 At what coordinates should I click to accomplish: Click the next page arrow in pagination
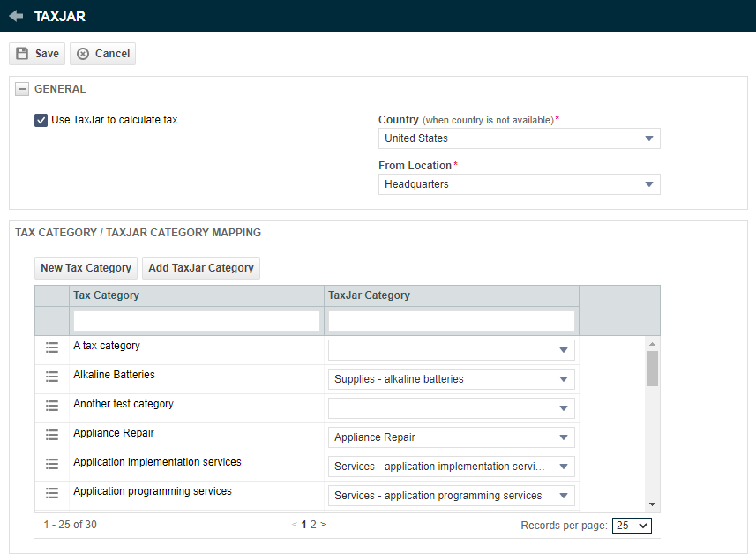pos(323,525)
